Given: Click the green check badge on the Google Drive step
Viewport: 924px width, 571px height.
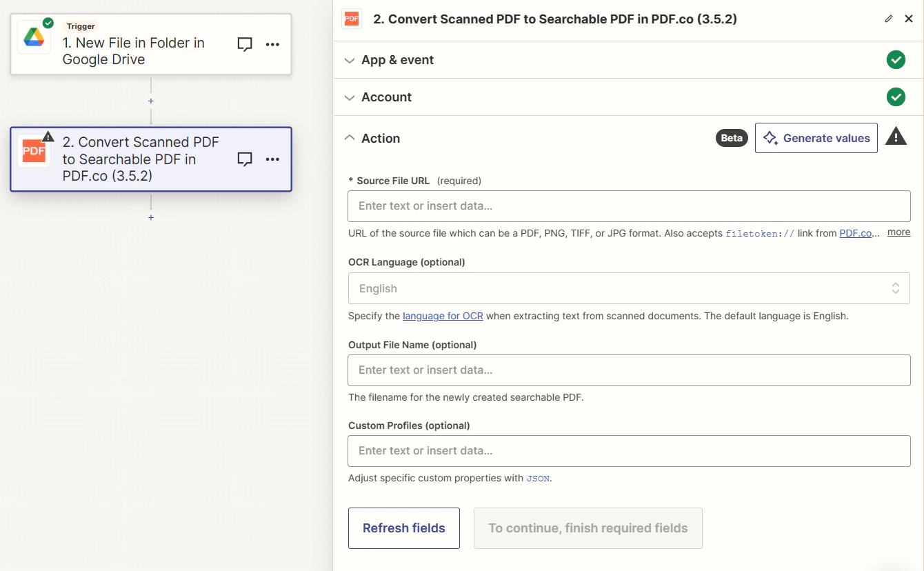Looking at the screenshot, I should (x=48, y=23).
